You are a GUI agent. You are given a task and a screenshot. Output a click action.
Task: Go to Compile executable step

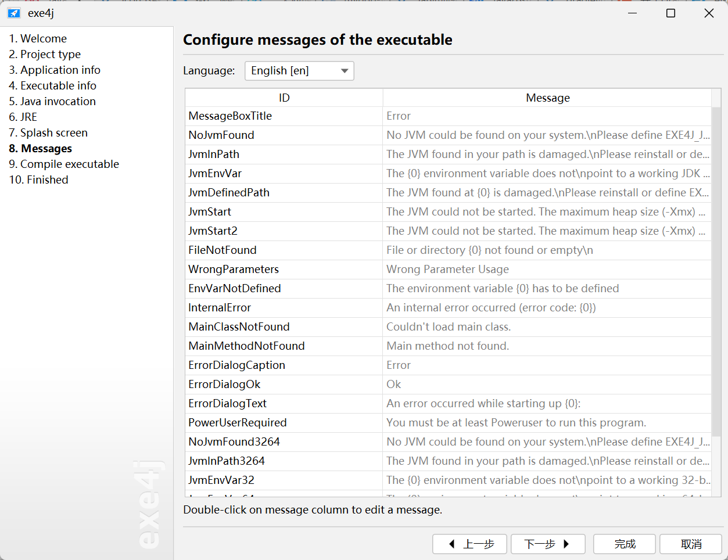pyautogui.click(x=64, y=164)
